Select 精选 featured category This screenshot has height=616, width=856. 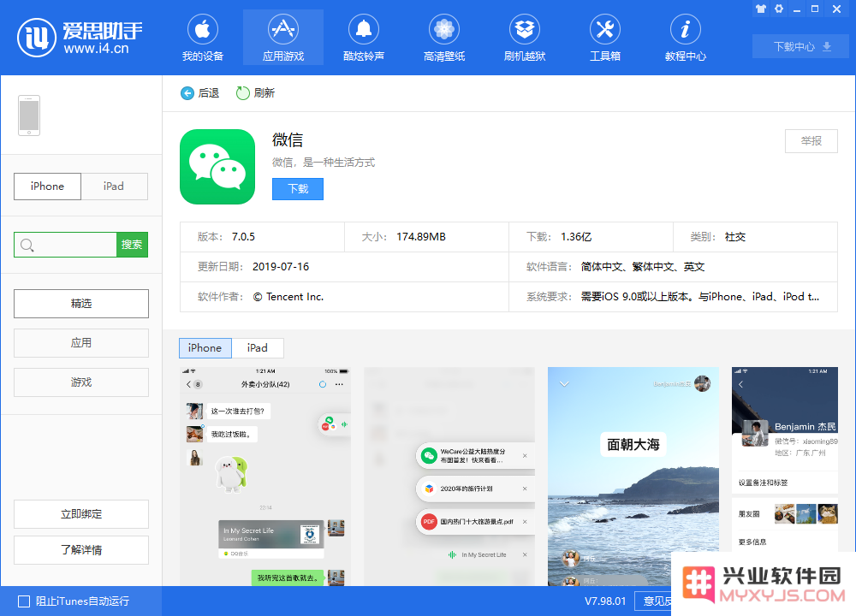pos(80,304)
